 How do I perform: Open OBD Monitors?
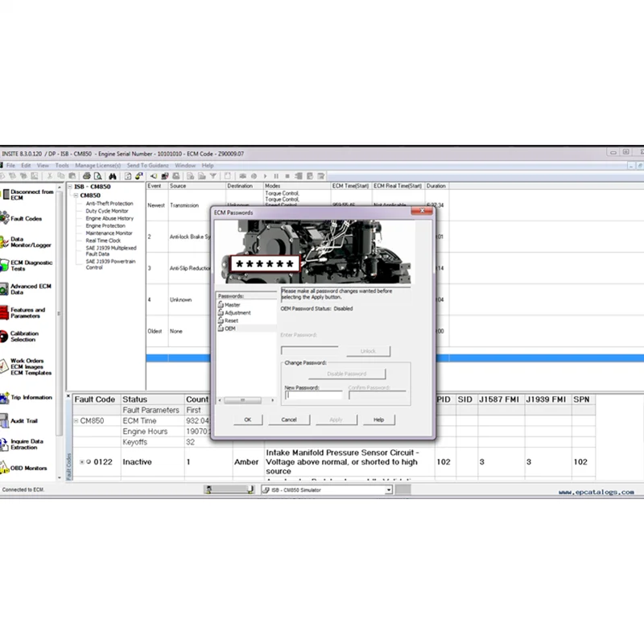[23, 468]
